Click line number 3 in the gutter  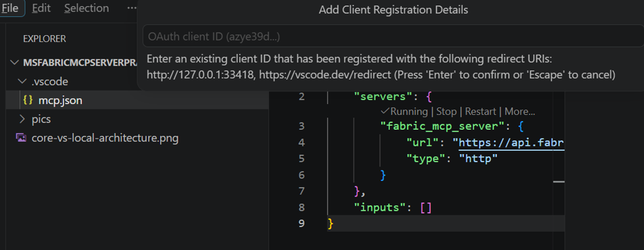(x=302, y=126)
